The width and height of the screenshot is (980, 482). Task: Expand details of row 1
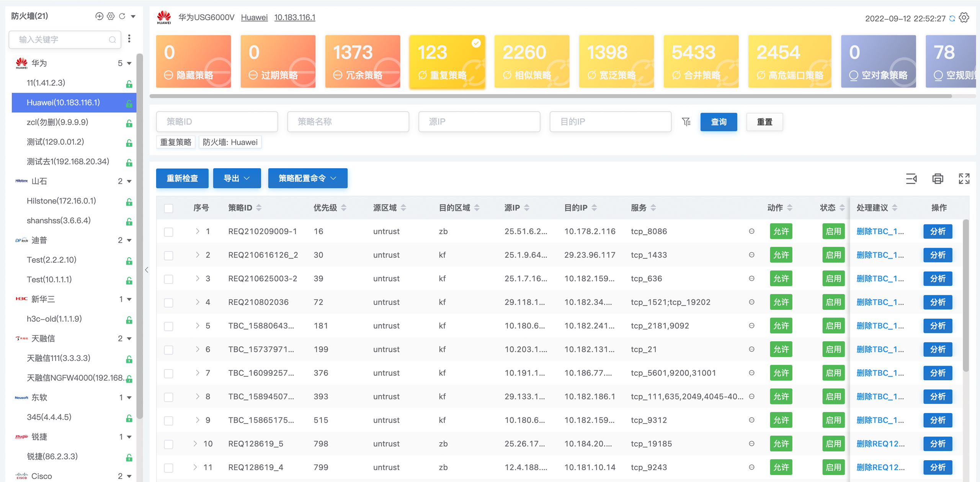tap(198, 231)
